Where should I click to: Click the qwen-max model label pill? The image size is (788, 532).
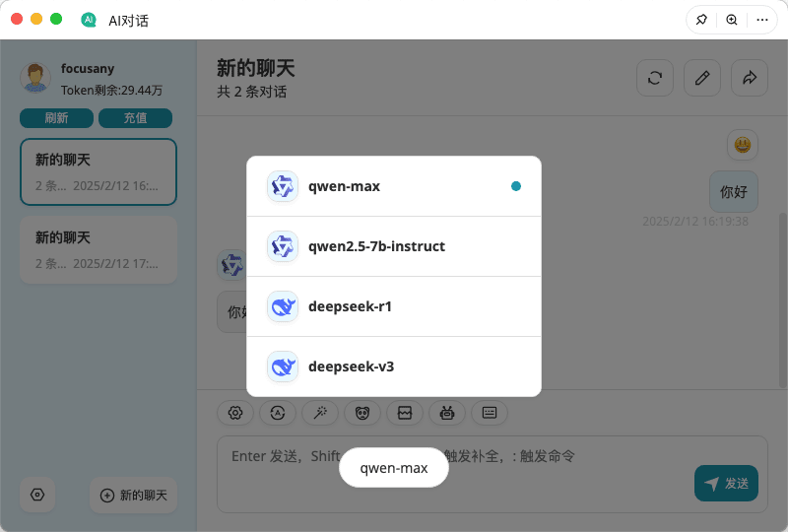[x=394, y=468]
